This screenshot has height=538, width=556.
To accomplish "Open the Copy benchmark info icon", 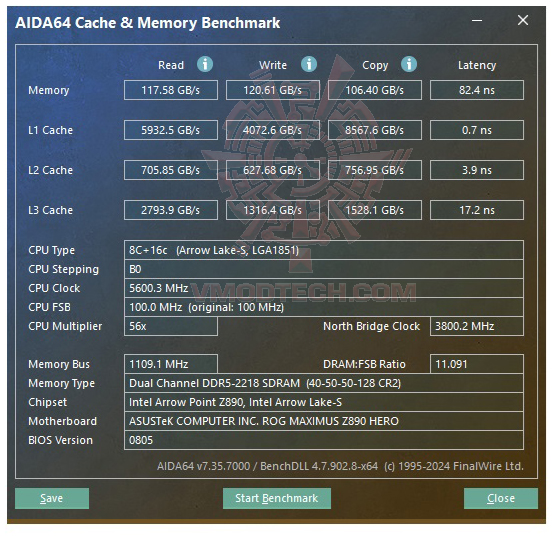I will pyautogui.click(x=409, y=64).
